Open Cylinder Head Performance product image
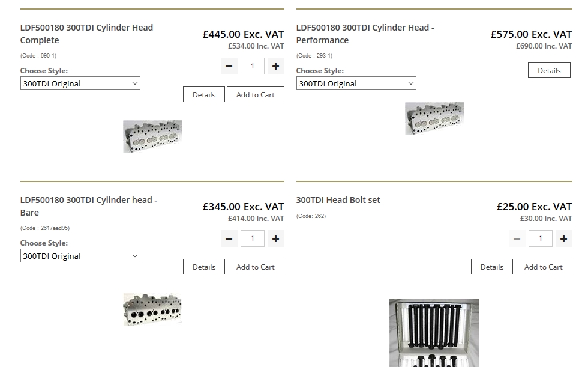 pyautogui.click(x=434, y=118)
